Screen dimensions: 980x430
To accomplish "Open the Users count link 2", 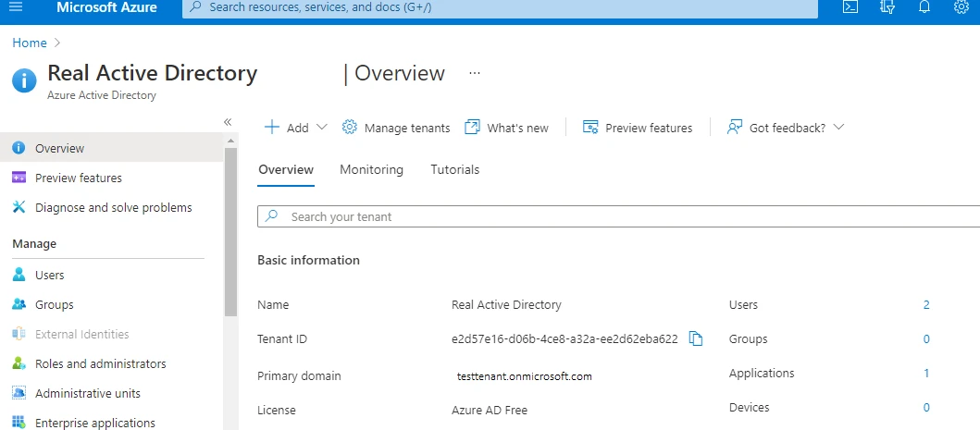I will click(926, 304).
